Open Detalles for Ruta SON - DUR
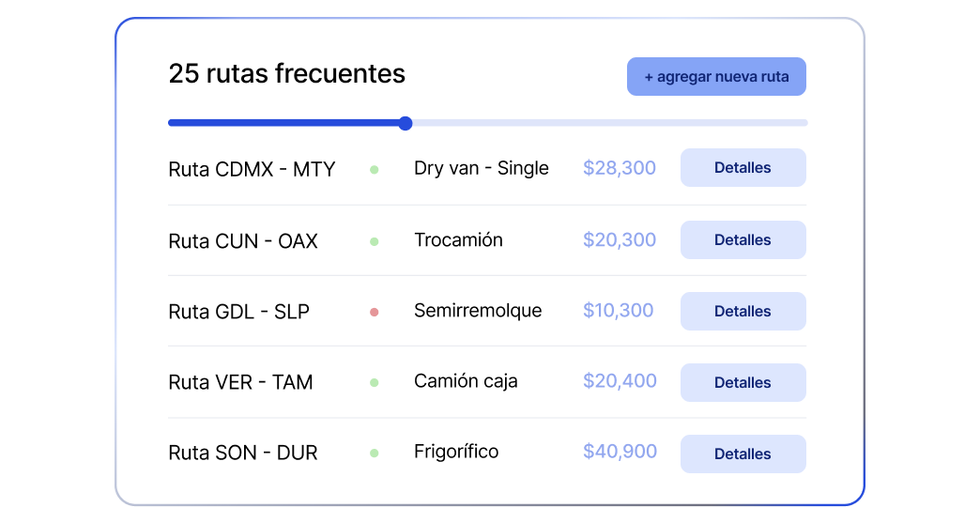Image resolution: width=980 pixels, height=523 pixels. tap(743, 454)
